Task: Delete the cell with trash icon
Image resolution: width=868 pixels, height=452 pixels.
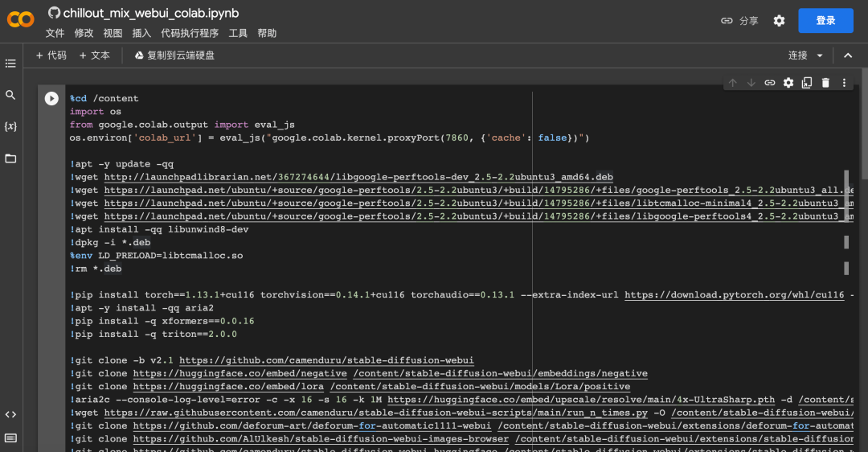Action: point(825,83)
